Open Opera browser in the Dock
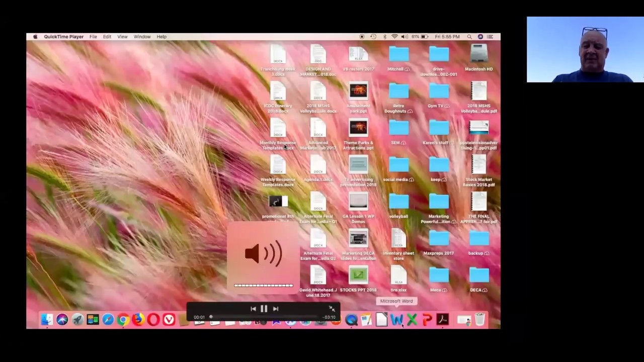Image resolution: width=644 pixels, height=362 pixels. pyautogui.click(x=153, y=319)
